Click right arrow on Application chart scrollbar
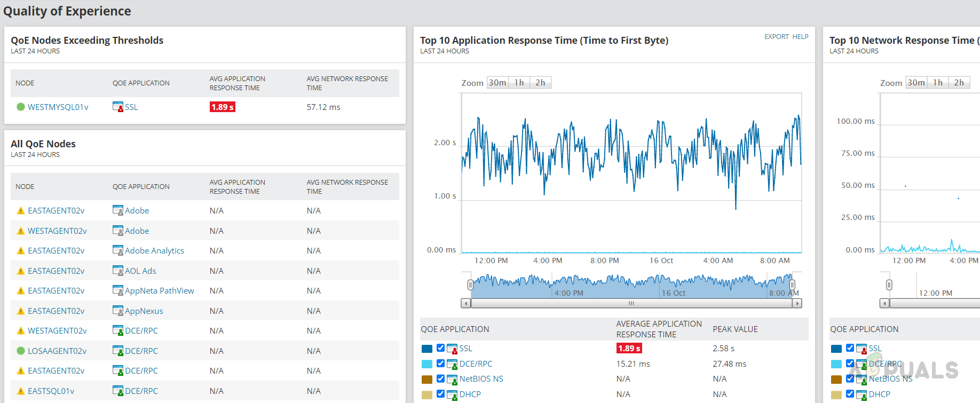The height and width of the screenshot is (403, 980). coord(797,303)
